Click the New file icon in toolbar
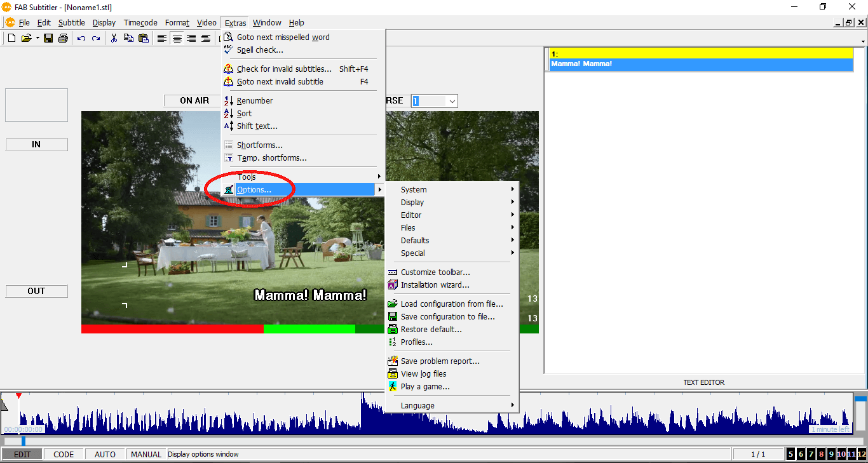The width and height of the screenshot is (868, 463). tap(11, 38)
